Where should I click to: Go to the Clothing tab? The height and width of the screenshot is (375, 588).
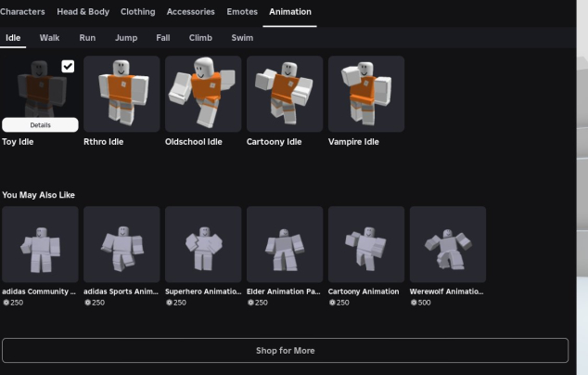pyautogui.click(x=137, y=12)
